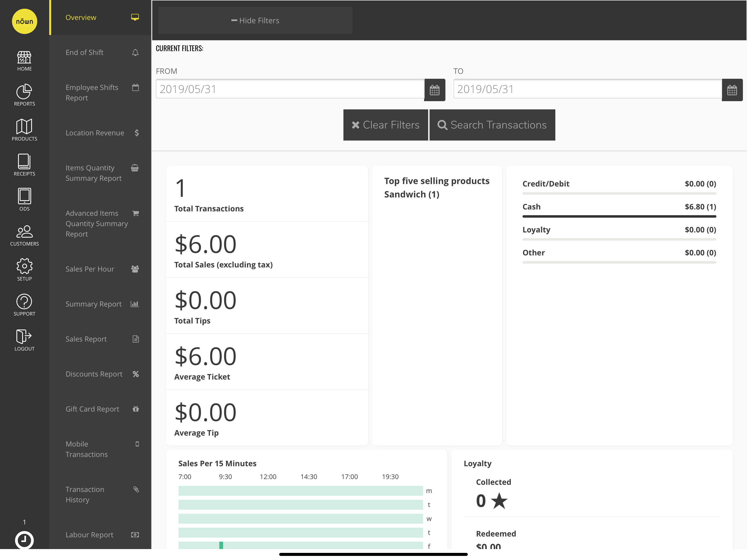
Task: Click the FROM date input field
Action: (x=290, y=89)
